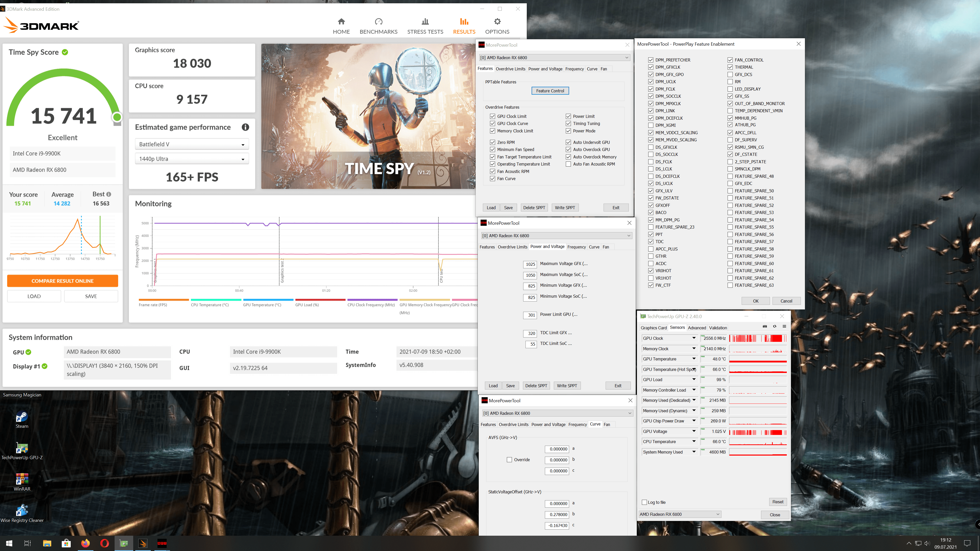Uncheck the Zero RPM overdrive feature
This screenshot has width=980, height=551.
[x=493, y=142]
